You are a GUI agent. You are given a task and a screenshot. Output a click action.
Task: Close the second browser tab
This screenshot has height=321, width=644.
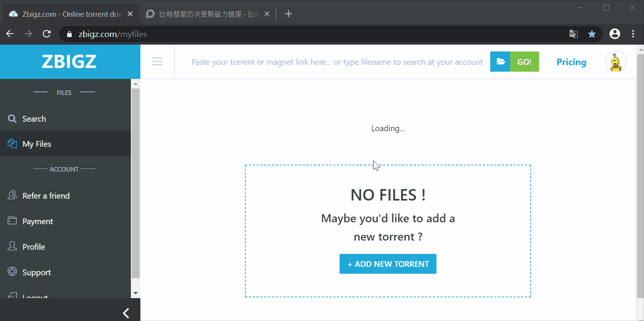point(267,14)
